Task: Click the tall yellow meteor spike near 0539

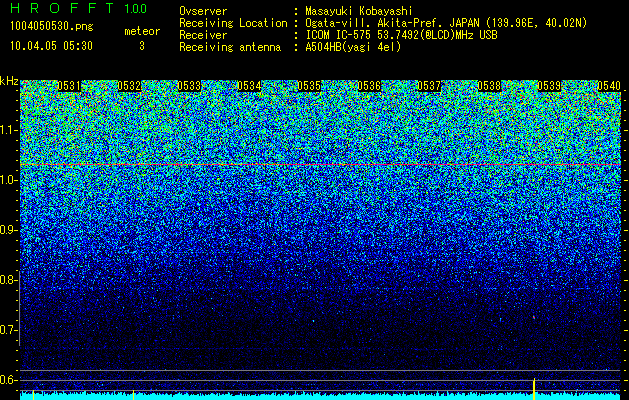Action: [x=534, y=388]
